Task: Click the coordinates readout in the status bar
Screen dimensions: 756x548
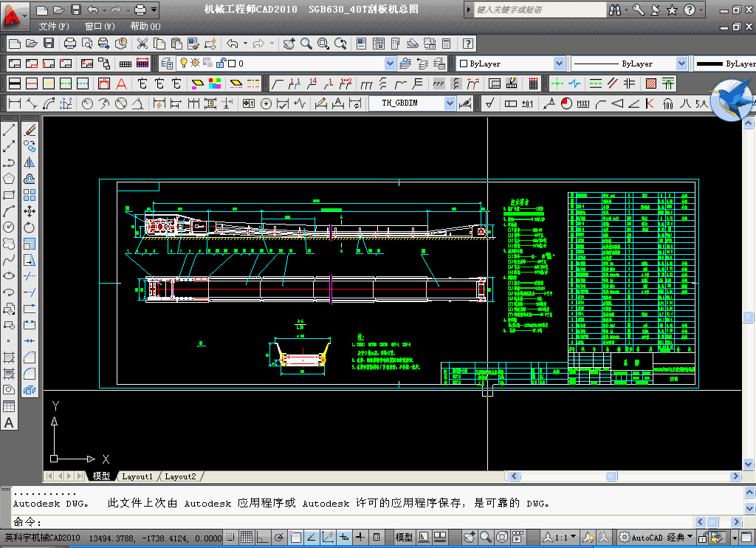Action: (x=155, y=538)
